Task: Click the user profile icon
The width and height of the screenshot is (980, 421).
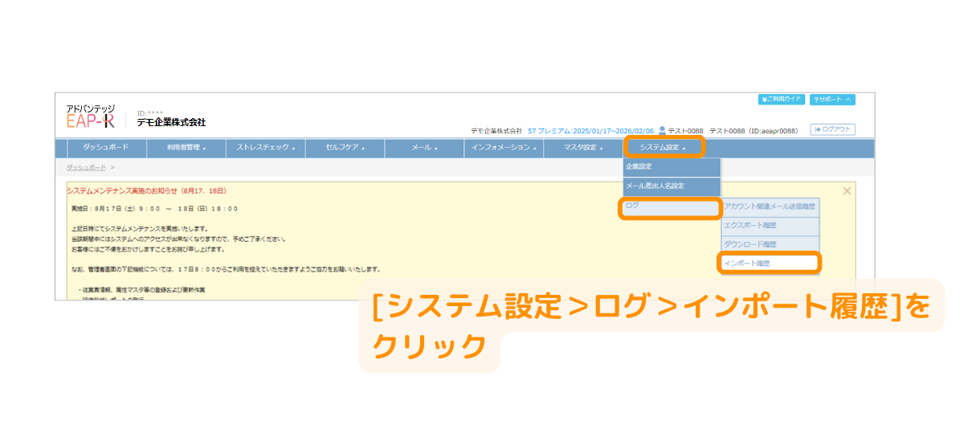Action: point(663,130)
